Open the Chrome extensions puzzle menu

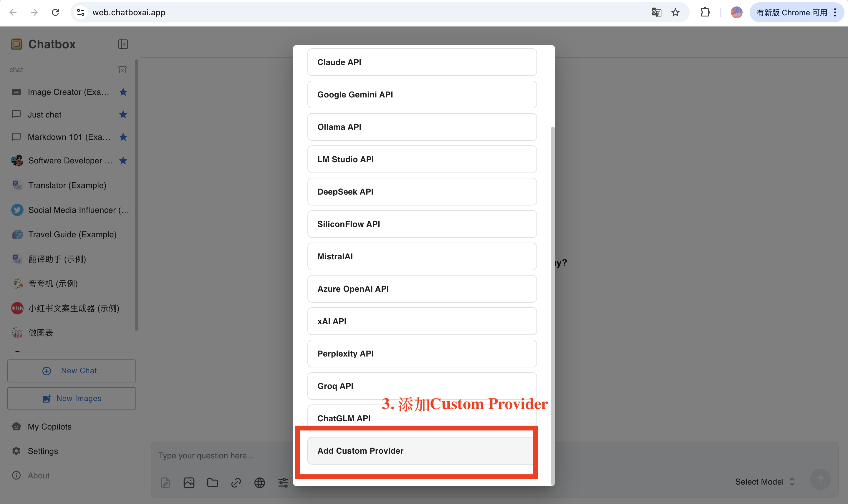705,13
